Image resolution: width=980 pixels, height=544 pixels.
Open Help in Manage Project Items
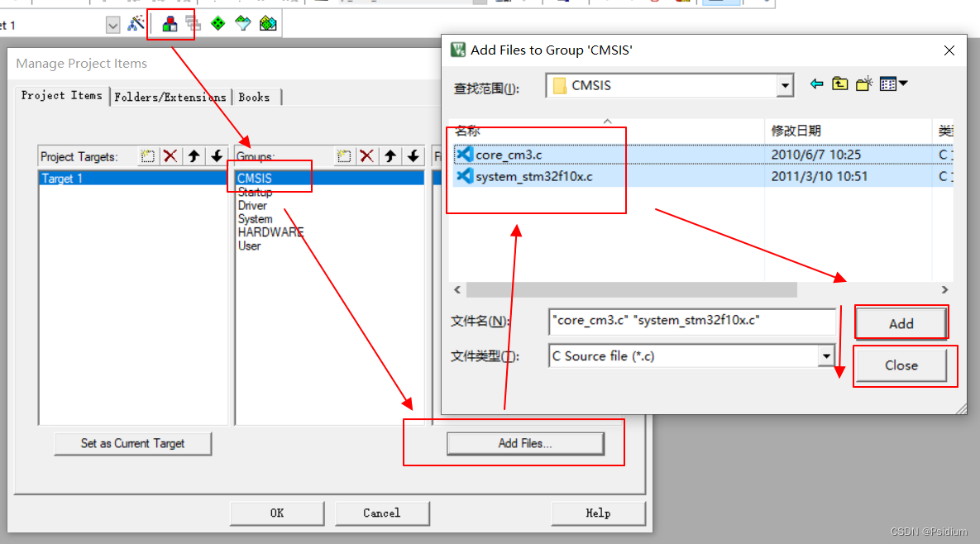pos(598,513)
